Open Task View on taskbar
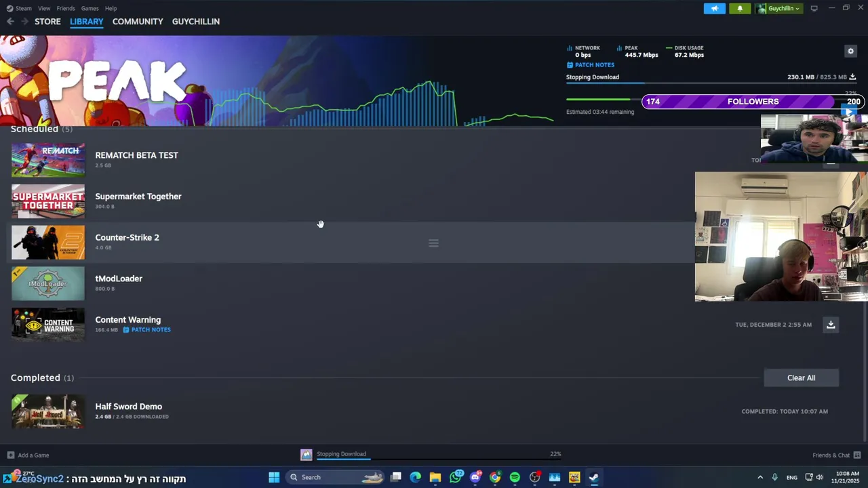 point(396,477)
